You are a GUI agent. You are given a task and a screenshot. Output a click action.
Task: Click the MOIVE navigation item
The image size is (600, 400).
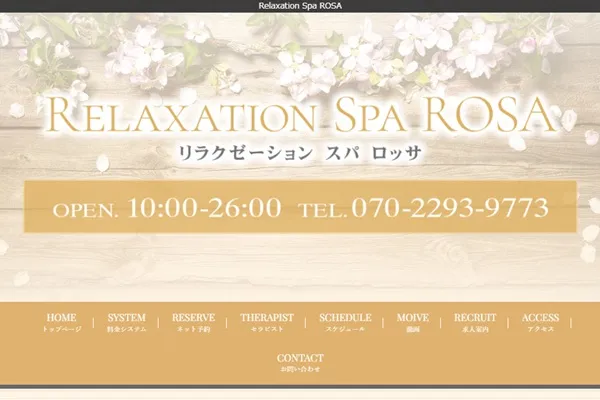412,322
